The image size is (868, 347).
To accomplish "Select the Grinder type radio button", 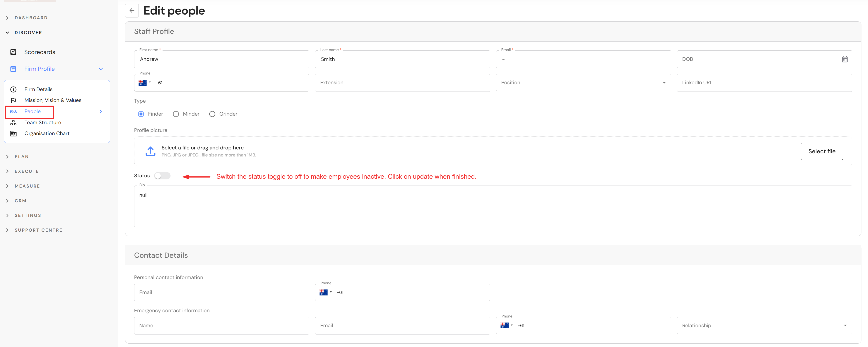I will pyautogui.click(x=212, y=114).
